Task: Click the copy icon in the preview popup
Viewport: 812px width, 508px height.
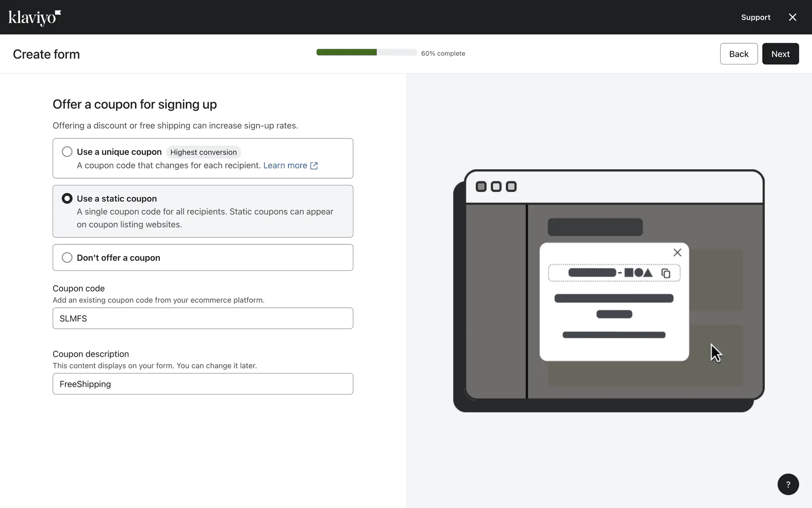Action: click(666, 273)
